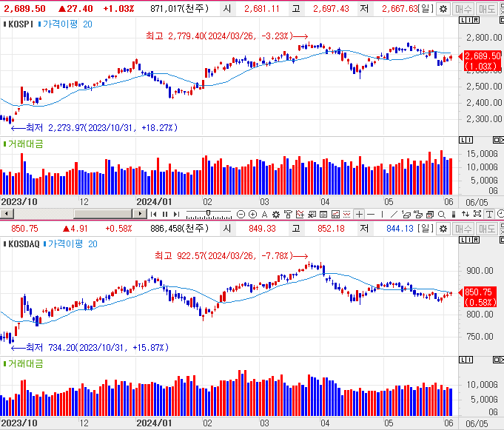Screen dimensions: 504x430
Task: Toggle the L button on KOSPI price panel
Action: [x=463, y=20]
